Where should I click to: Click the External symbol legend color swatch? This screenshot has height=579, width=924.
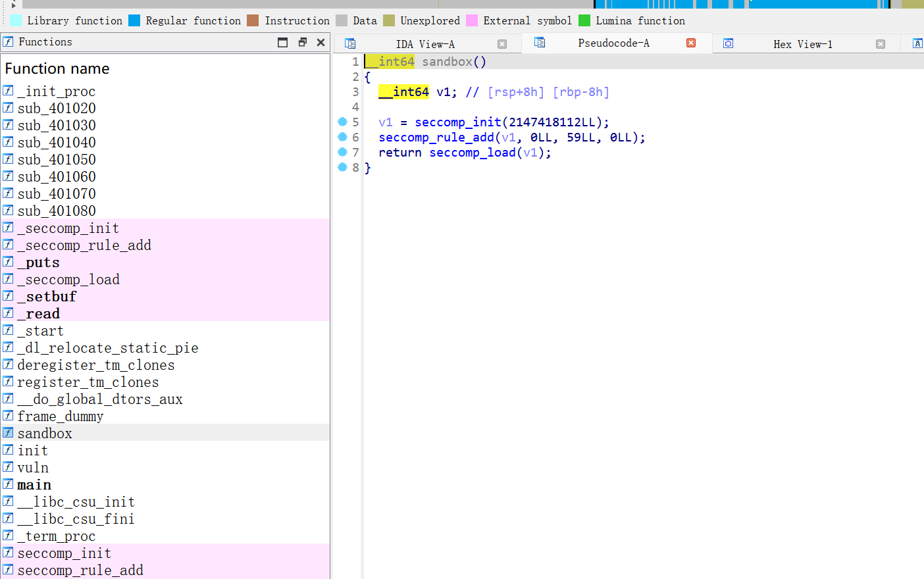pyautogui.click(x=472, y=20)
